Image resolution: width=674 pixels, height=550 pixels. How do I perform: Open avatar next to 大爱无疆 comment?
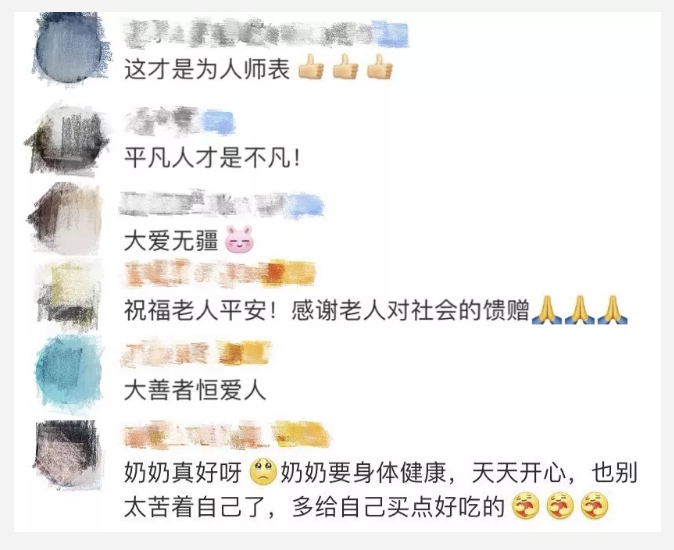coord(67,217)
